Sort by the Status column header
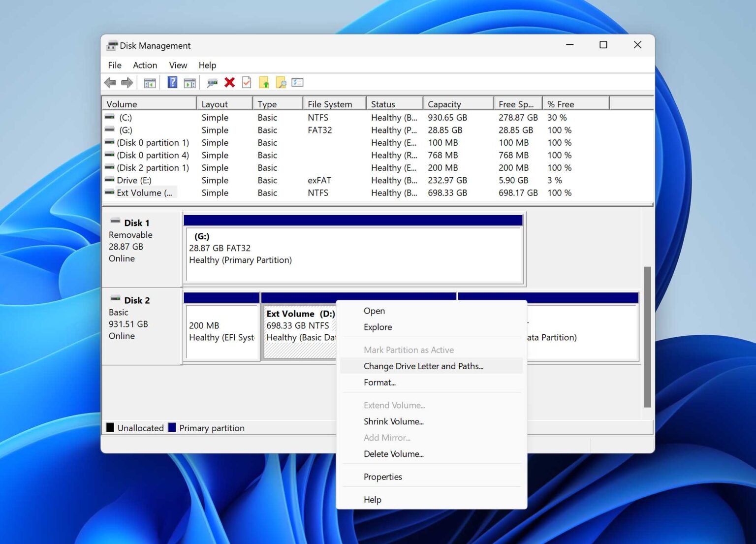The height and width of the screenshot is (544, 756). (x=395, y=104)
